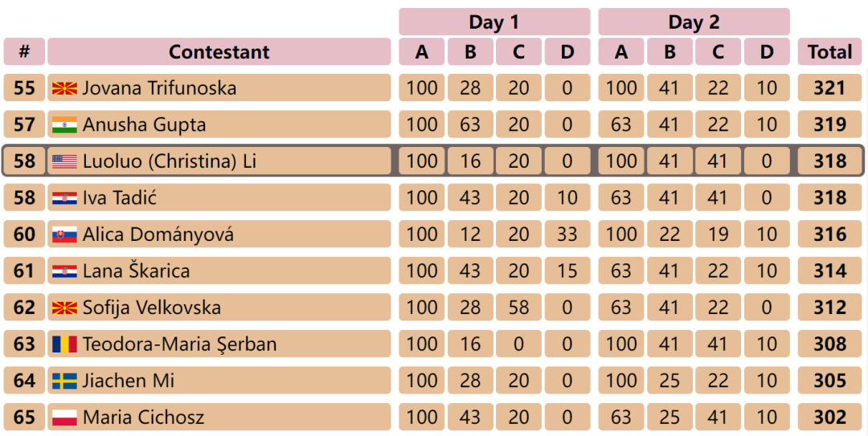Select the Day 1 header
The image size is (868, 436).
coord(494,22)
